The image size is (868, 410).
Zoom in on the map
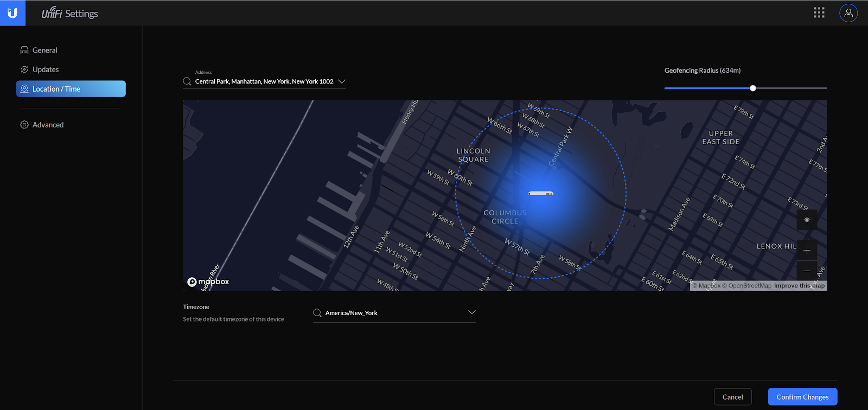807,251
